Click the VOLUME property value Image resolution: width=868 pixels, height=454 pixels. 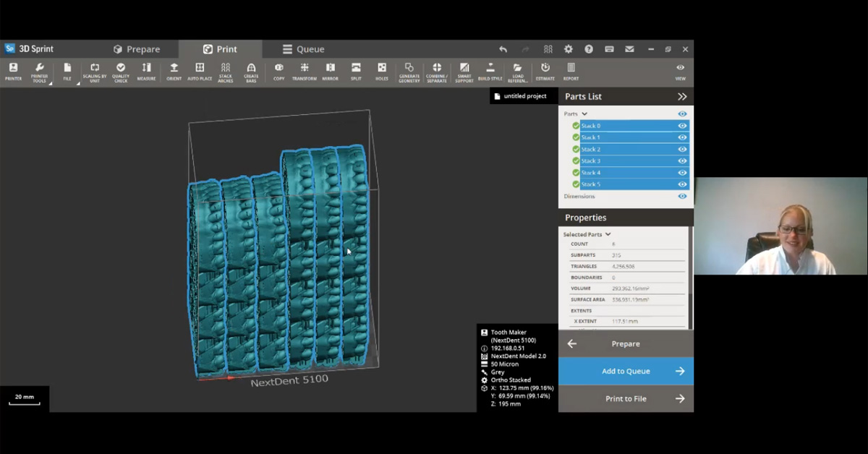[x=631, y=288]
